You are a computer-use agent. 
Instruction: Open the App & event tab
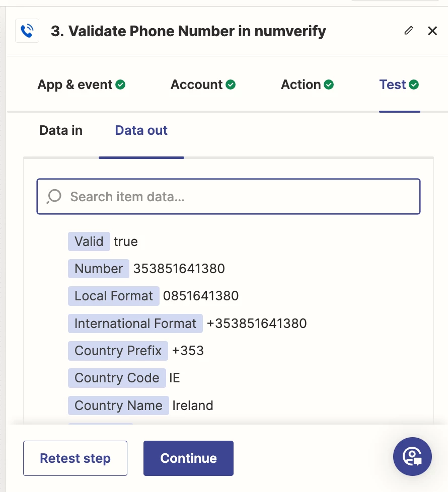pos(81,85)
